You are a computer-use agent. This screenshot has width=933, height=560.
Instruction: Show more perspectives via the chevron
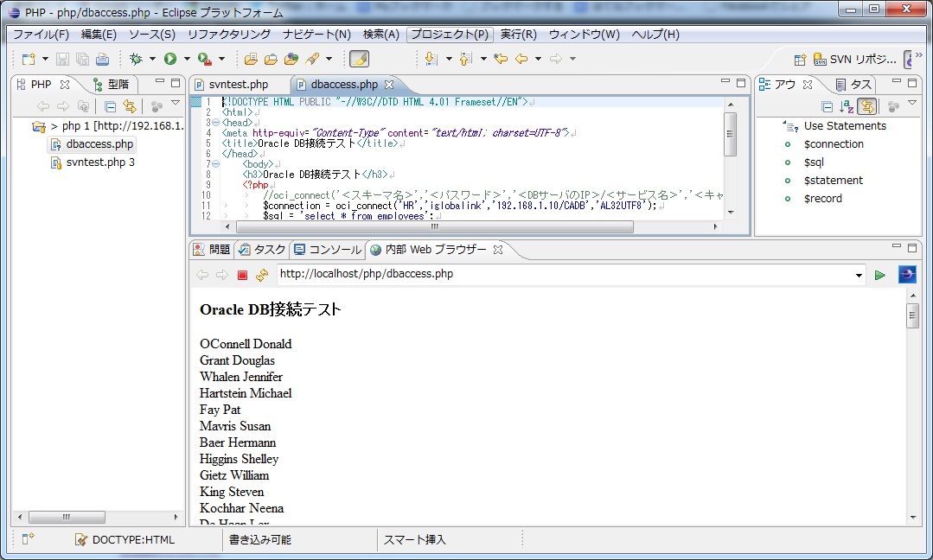[918, 54]
